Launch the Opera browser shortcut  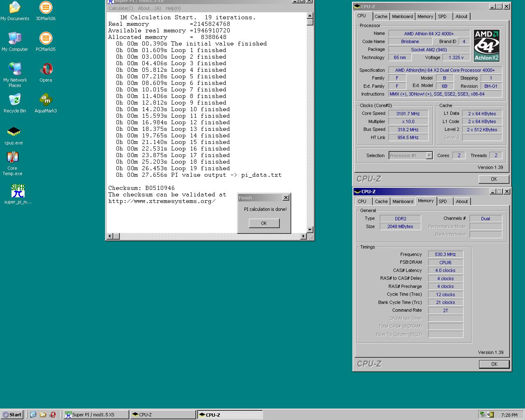tap(46, 73)
